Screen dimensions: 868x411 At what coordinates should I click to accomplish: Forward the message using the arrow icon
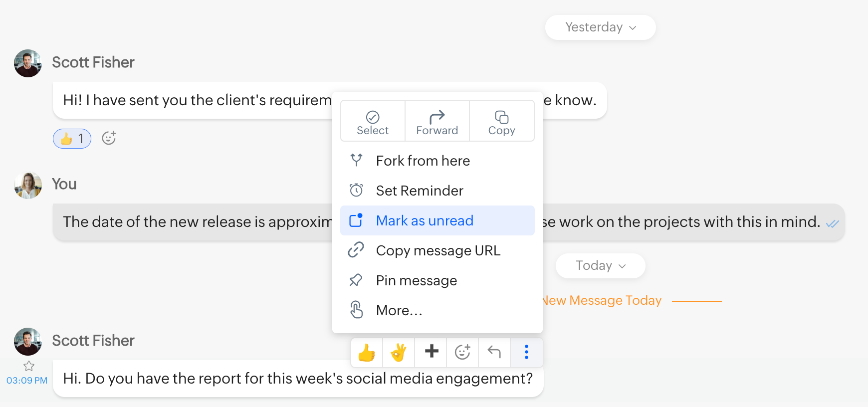(437, 121)
